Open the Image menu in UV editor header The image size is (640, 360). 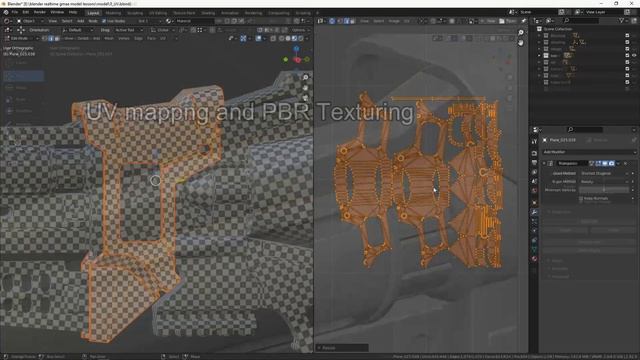[394, 21]
